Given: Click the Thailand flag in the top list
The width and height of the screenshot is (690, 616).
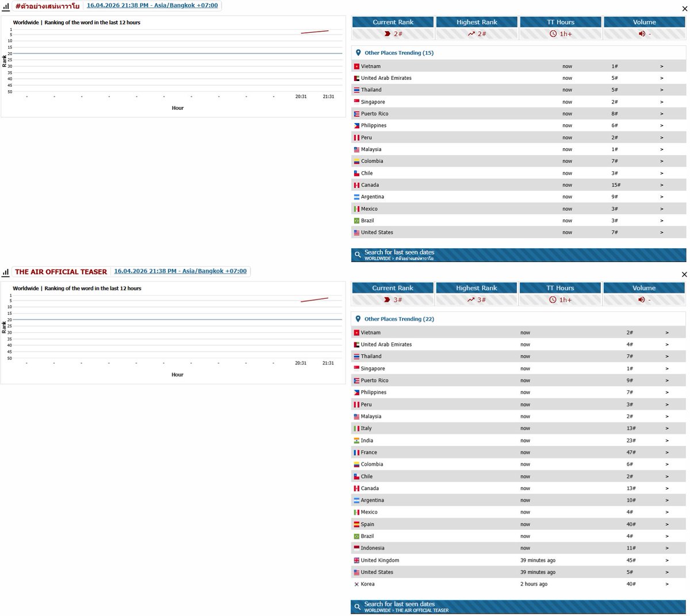Looking at the screenshot, I should (x=356, y=90).
